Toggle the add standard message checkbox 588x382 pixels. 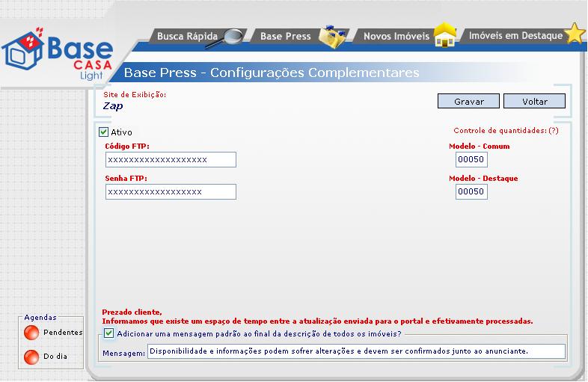[109, 333]
